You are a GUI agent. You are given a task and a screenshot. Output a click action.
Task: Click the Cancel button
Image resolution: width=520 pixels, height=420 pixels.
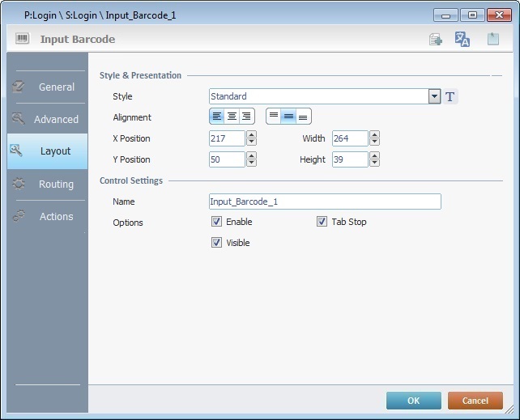(475, 401)
